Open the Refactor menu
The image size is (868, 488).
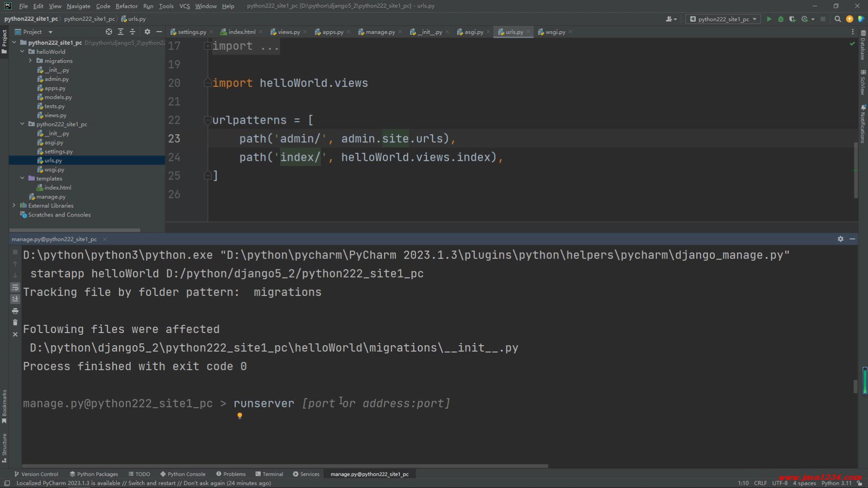pos(126,6)
